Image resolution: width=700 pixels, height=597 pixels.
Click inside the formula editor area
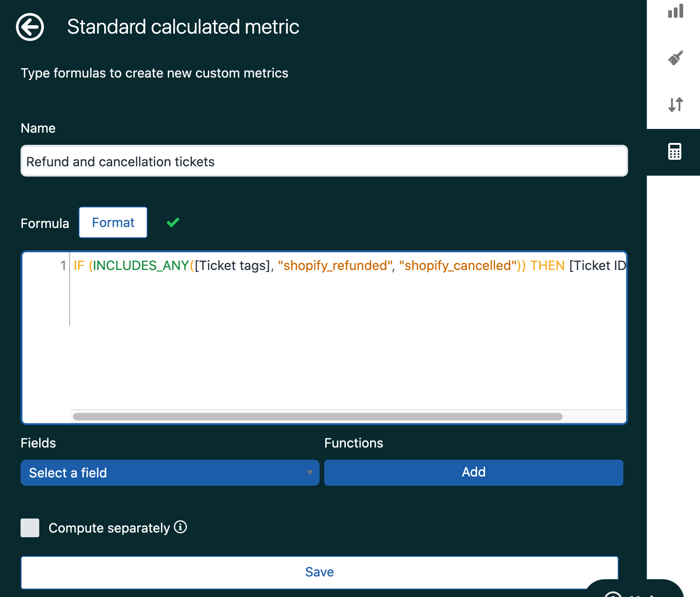pyautogui.click(x=324, y=337)
